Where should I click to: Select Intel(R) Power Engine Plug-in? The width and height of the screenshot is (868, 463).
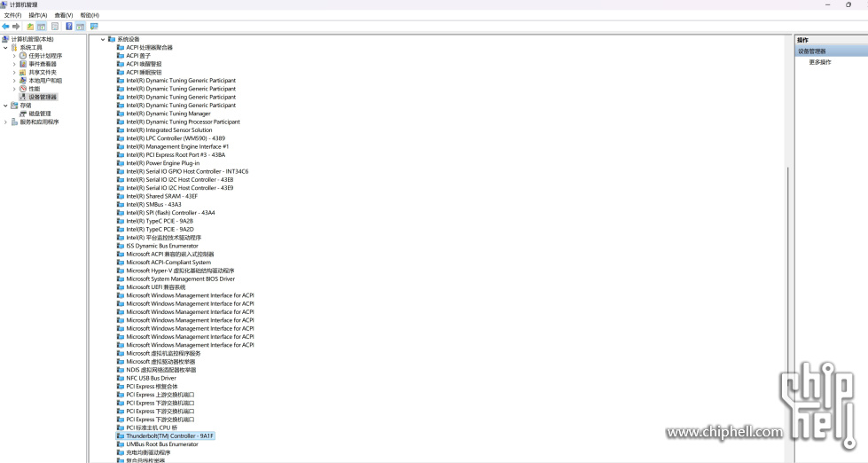click(163, 163)
